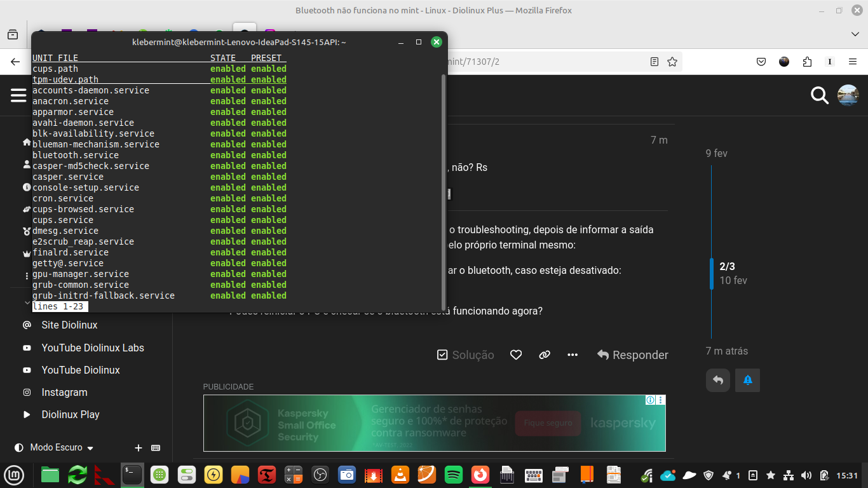
Task: Visit the Diolinux Play link
Action: [71, 414]
